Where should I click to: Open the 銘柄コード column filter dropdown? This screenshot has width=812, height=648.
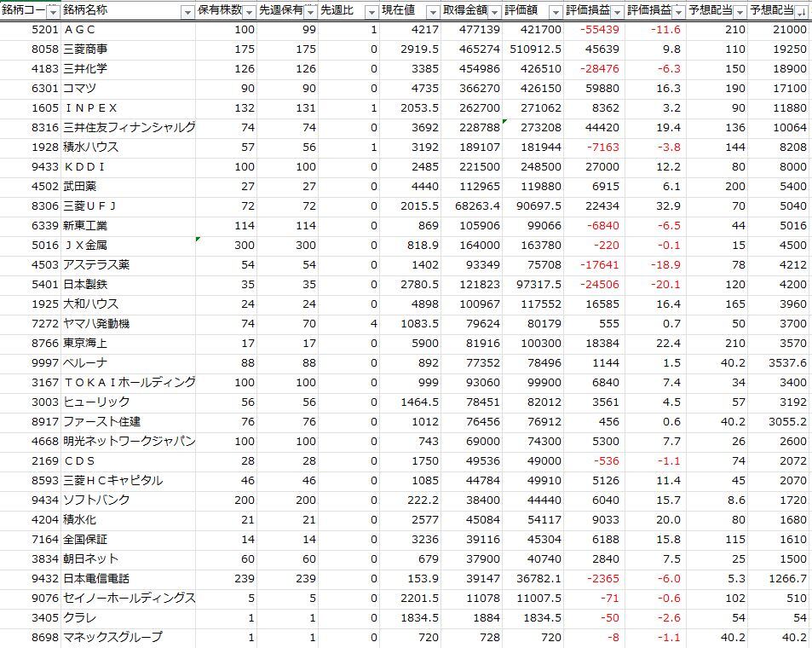point(54,12)
